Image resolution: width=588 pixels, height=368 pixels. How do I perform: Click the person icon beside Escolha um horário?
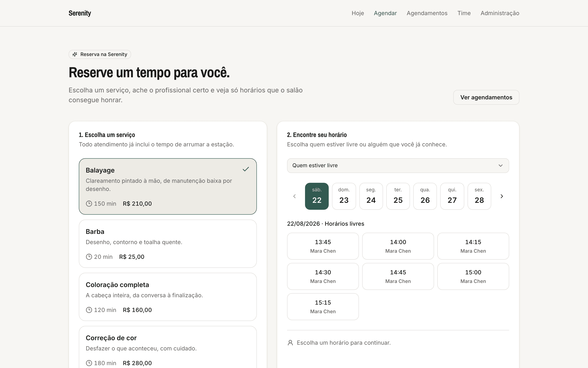point(290,343)
